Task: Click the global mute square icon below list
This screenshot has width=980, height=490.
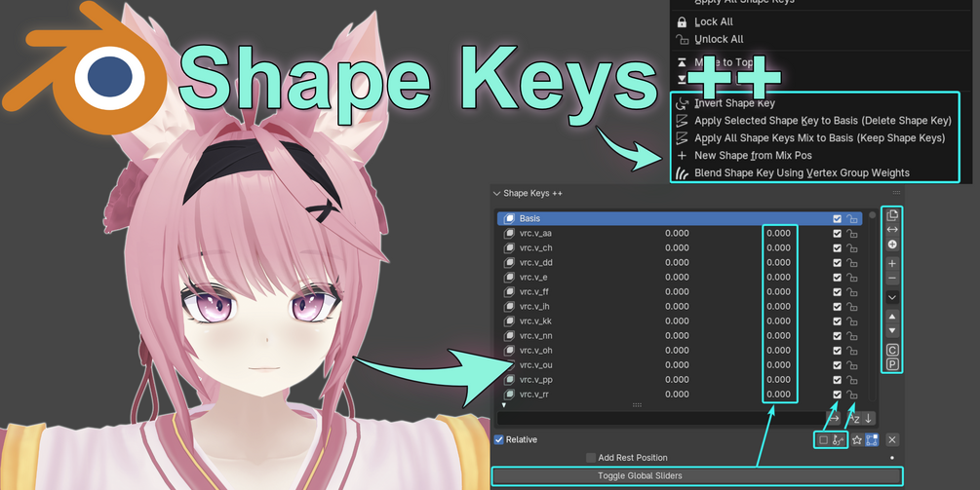Action: point(824,440)
